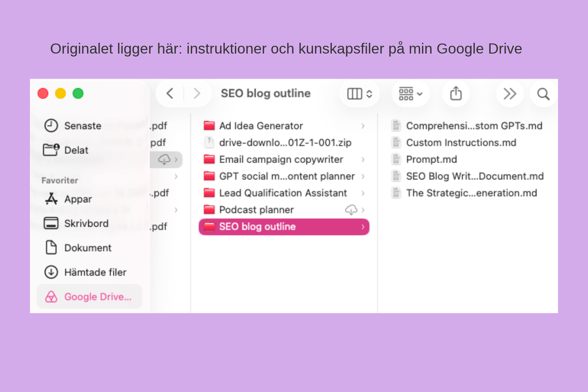
Task: Click cloud download icon in left column
Action: (x=164, y=159)
